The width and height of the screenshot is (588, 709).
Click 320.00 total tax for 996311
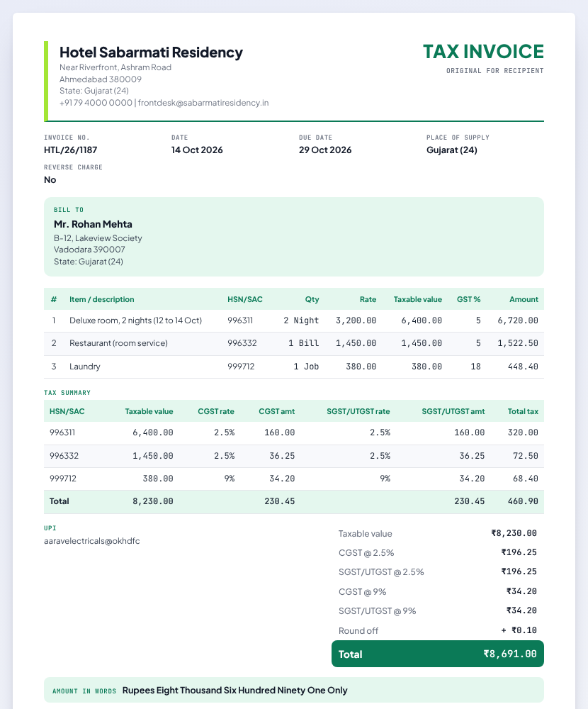click(523, 432)
